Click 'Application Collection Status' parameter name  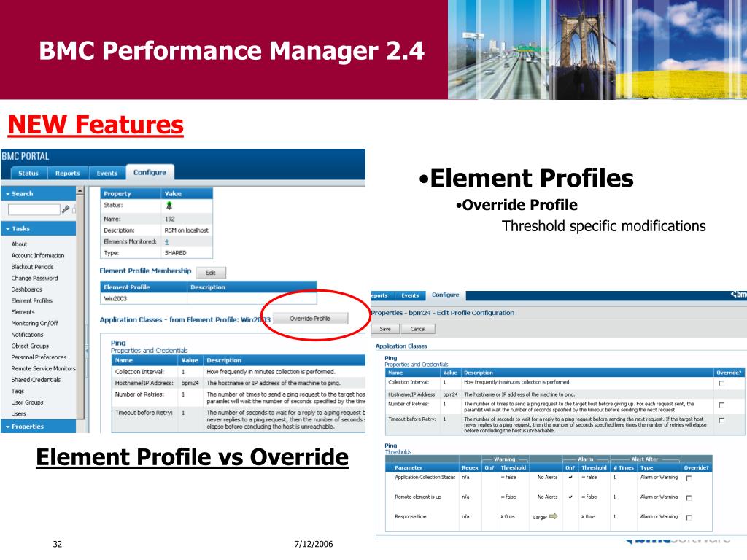point(425,477)
